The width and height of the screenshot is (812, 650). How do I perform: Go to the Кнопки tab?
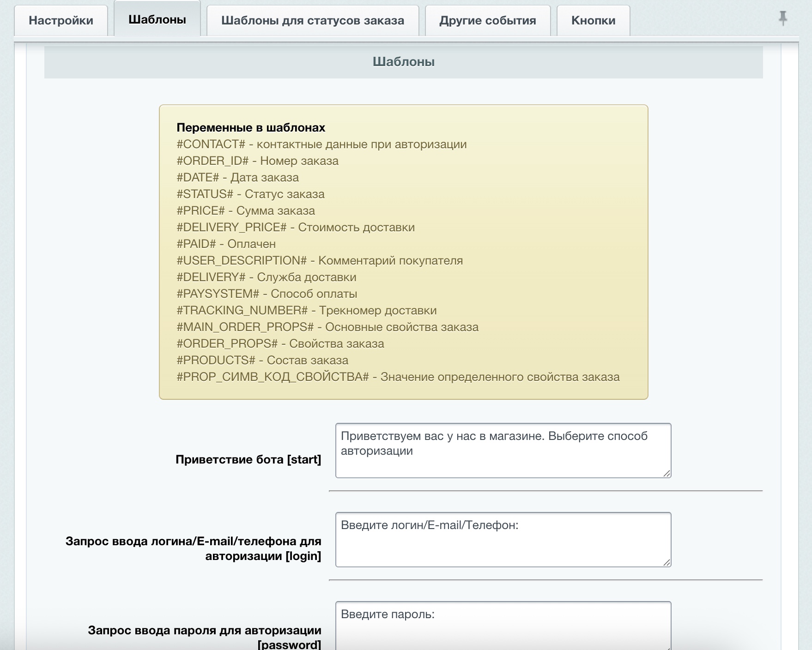pos(593,21)
